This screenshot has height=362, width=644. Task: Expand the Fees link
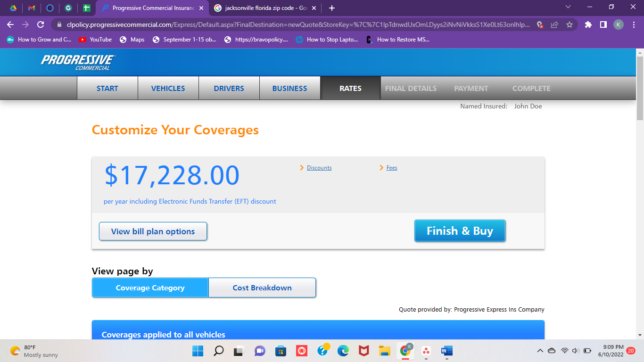pos(392,168)
